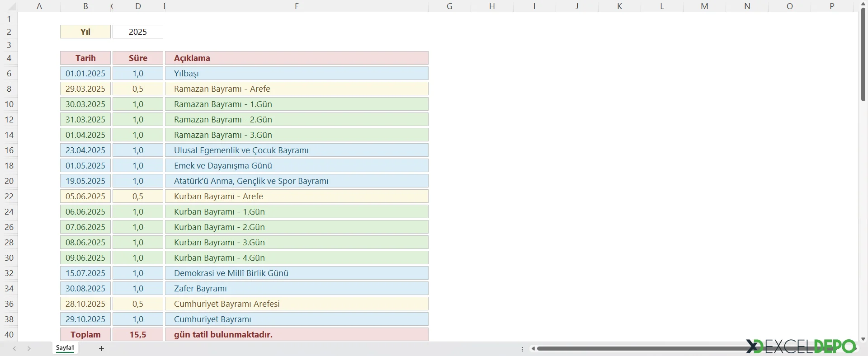The image size is (868, 356).
Task: Select the Açıklama header cell
Action: click(x=297, y=58)
